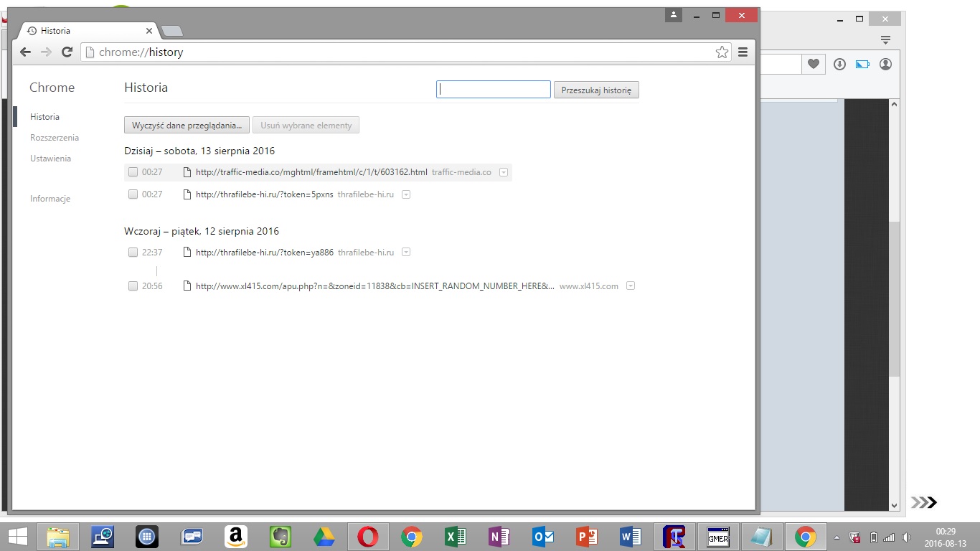Click the taskbar clock showing 00:29
Image resolution: width=980 pixels, height=551 pixels.
946,537
